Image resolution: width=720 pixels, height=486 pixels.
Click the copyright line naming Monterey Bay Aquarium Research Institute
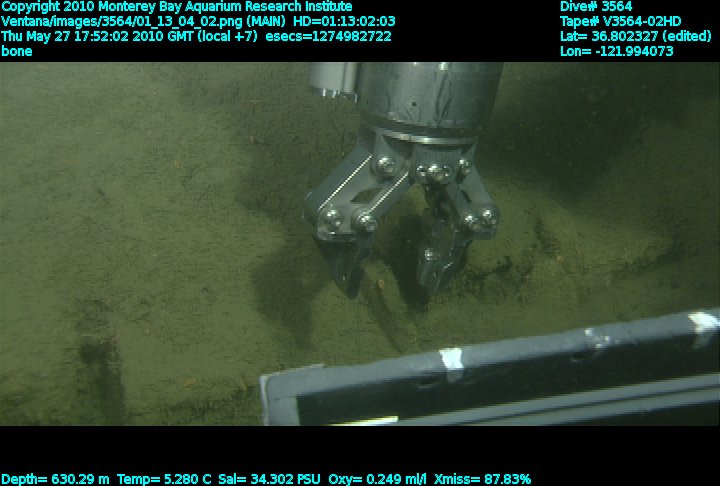(177, 7)
